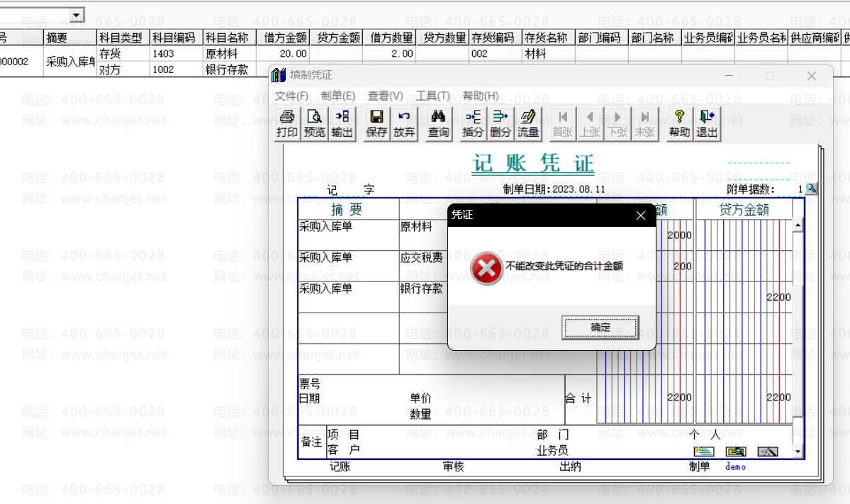Click the 帮助 question-mark toolbar icon
The image size is (850, 504).
679,123
